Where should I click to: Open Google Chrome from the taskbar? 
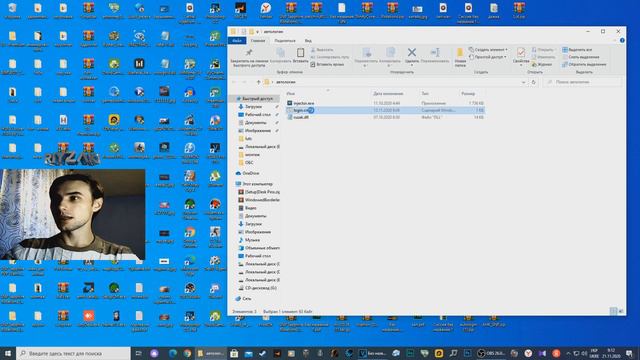[x=187, y=353]
